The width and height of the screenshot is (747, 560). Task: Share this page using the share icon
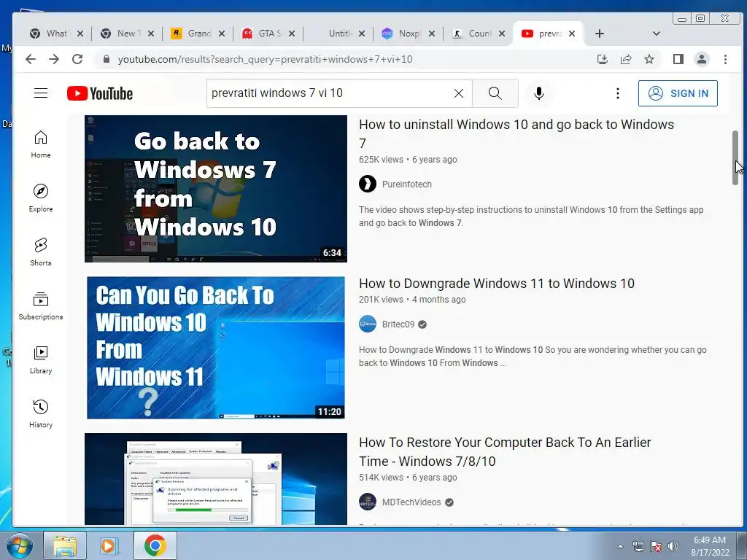[x=625, y=59]
